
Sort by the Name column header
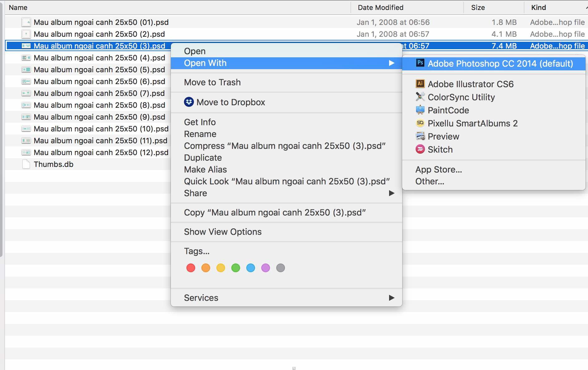point(178,7)
